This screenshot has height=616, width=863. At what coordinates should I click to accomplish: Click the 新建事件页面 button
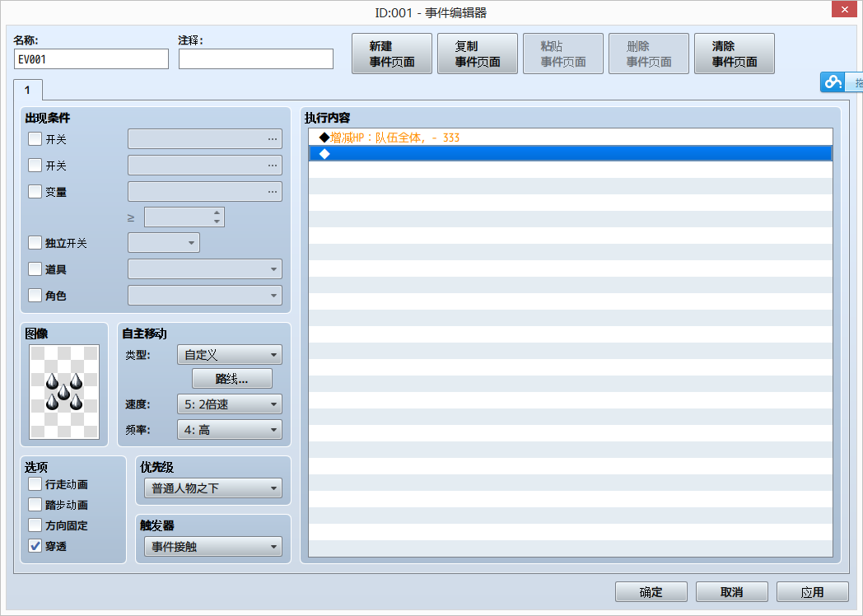click(x=392, y=54)
